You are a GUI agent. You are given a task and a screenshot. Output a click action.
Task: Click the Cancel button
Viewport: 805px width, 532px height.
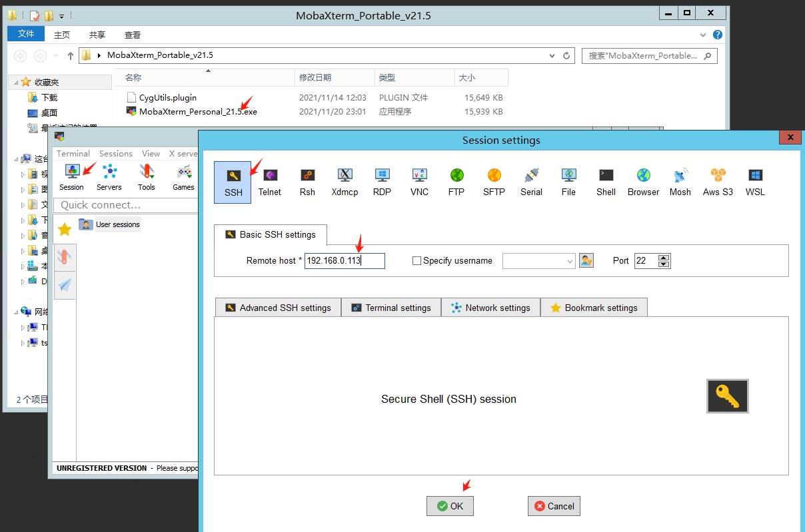tap(554, 506)
